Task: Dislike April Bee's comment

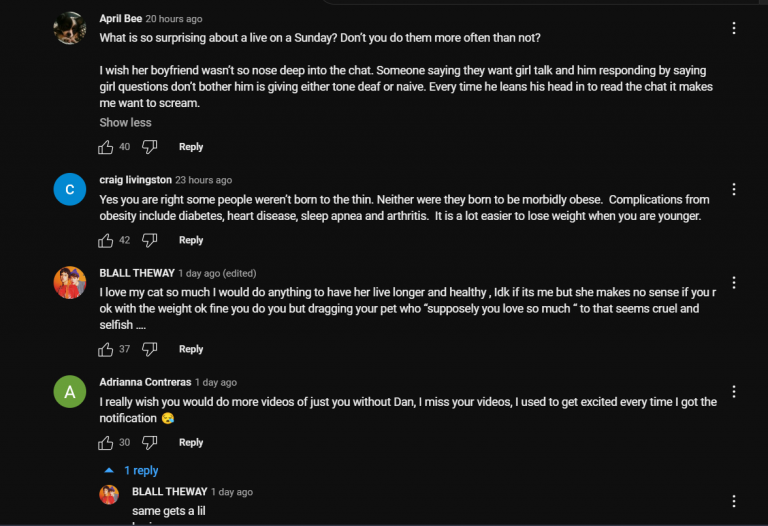Action: (x=149, y=147)
